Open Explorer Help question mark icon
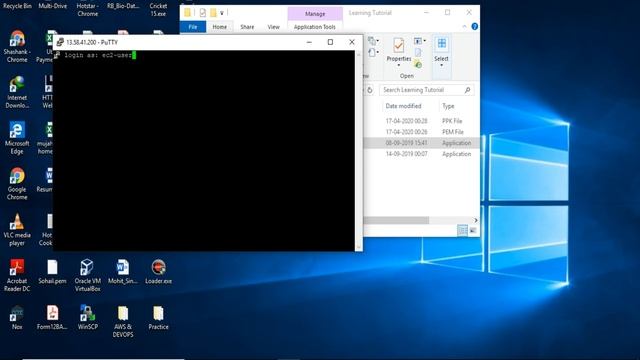The image size is (640, 360). pyautogui.click(x=475, y=27)
